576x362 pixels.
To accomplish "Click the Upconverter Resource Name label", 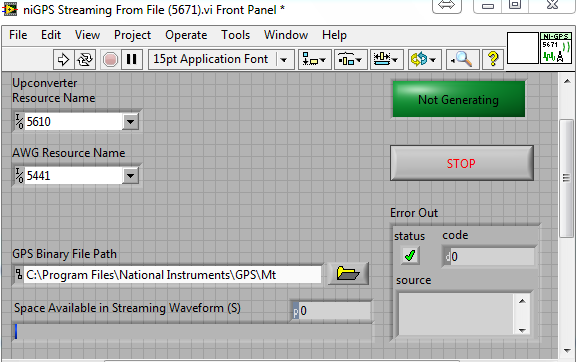I will 54,90.
